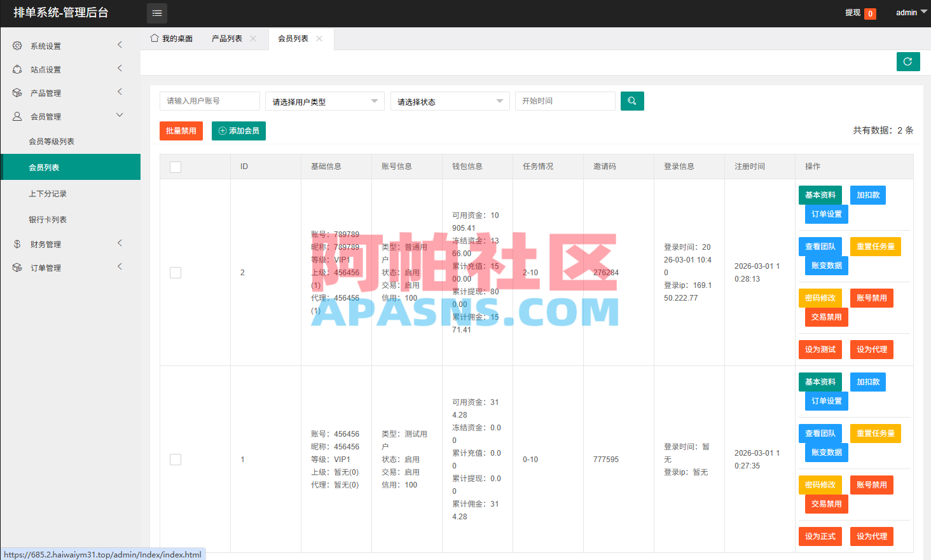The width and height of the screenshot is (931, 560).
Task: Expand the 订单管理 menu chevron
Action: (120, 266)
